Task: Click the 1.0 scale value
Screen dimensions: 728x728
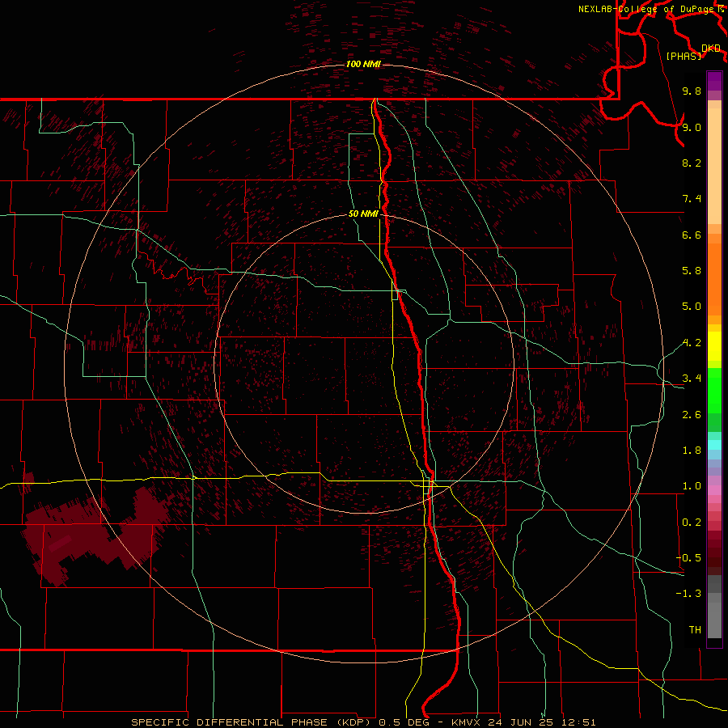Action: tap(692, 486)
